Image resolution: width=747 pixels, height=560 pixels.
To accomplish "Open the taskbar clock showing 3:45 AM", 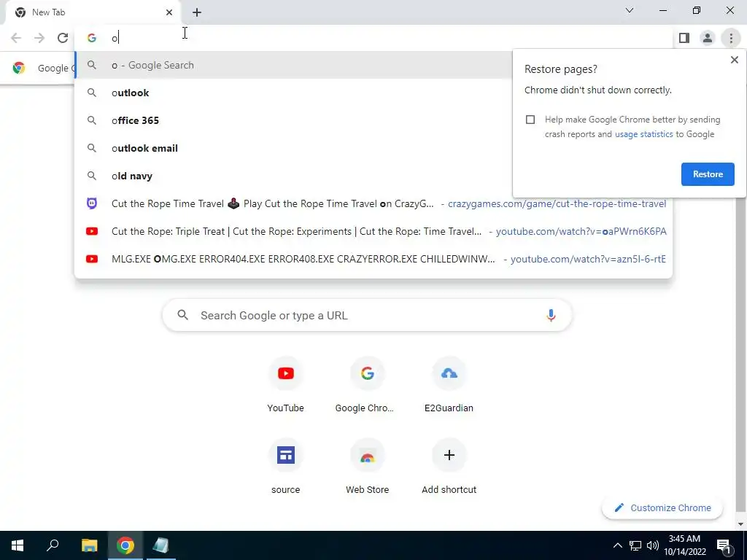I will click(x=684, y=545).
